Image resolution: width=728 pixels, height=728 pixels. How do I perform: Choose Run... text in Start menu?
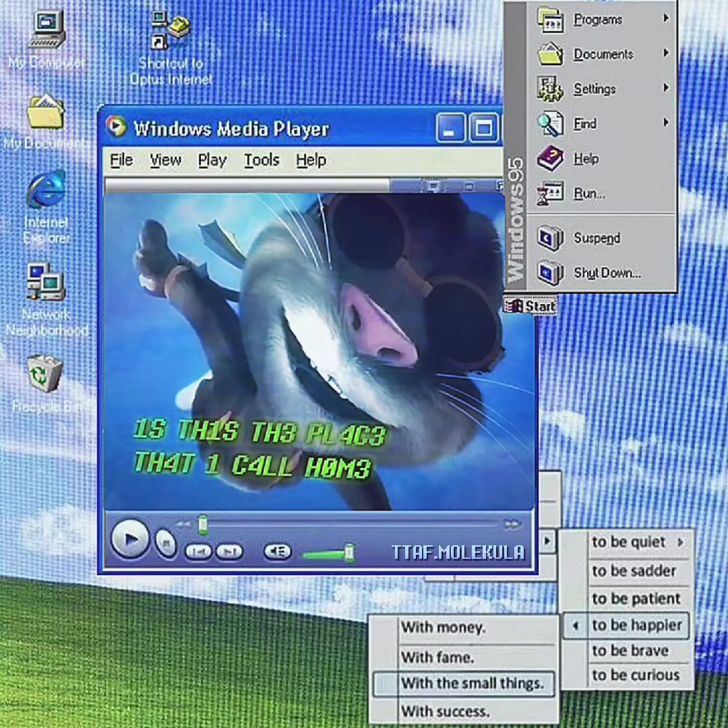[589, 193]
